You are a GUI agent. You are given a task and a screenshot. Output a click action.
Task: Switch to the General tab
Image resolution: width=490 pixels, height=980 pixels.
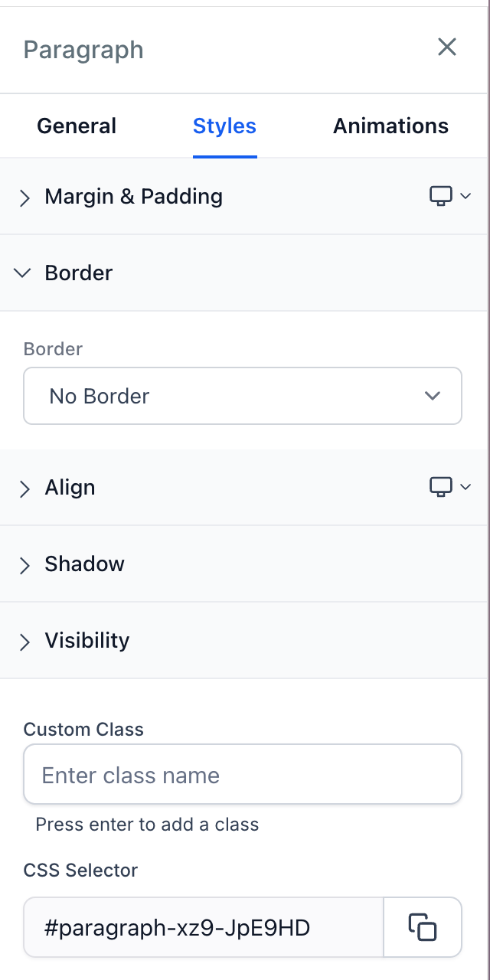(x=77, y=126)
